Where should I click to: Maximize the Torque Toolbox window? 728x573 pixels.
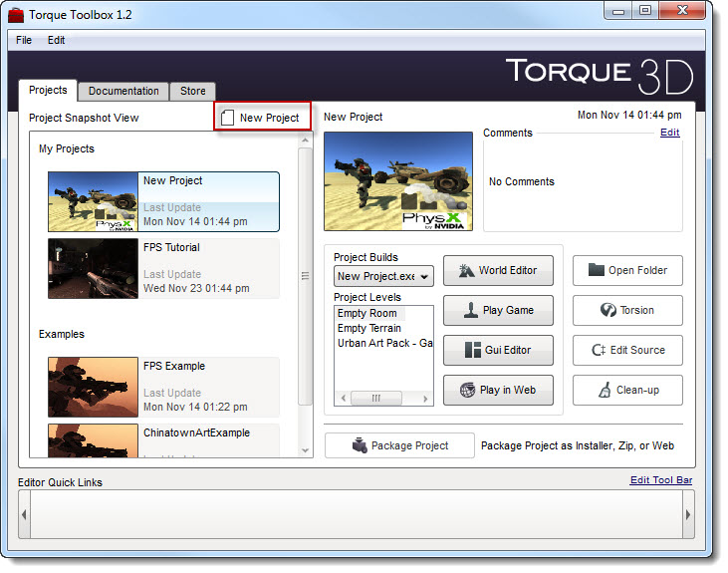point(645,11)
